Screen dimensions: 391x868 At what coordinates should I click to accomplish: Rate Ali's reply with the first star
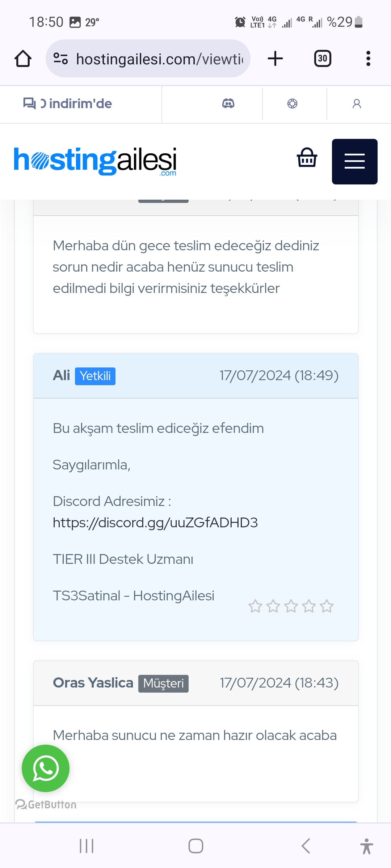255,606
